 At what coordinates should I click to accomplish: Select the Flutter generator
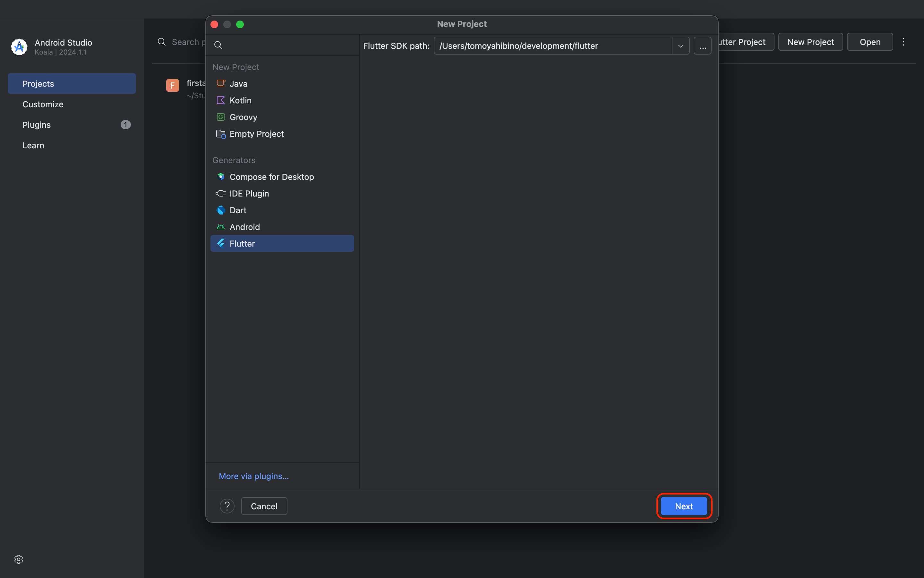(282, 243)
